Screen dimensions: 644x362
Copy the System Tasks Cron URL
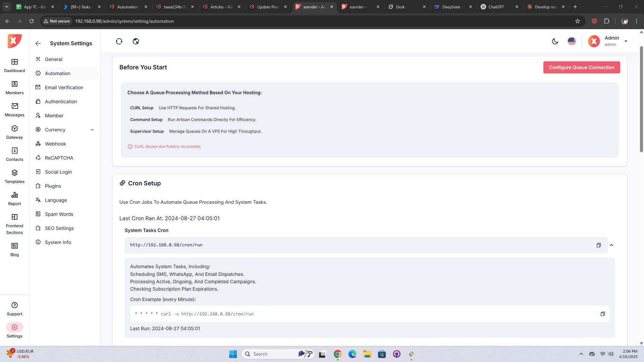point(598,245)
